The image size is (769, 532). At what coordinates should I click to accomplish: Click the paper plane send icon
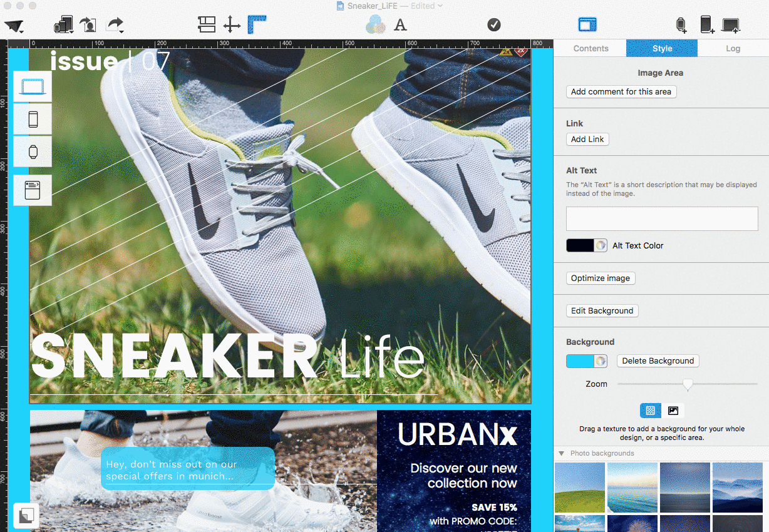point(14,26)
